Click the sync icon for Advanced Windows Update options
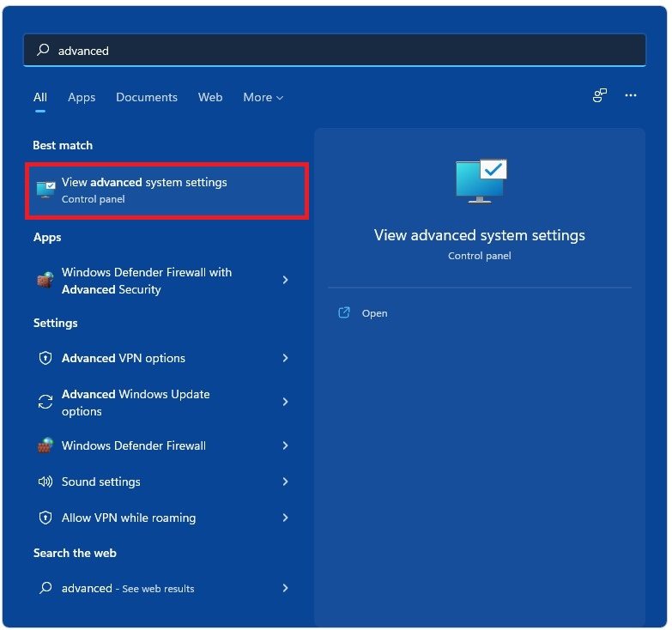The image size is (672, 630). click(x=45, y=402)
